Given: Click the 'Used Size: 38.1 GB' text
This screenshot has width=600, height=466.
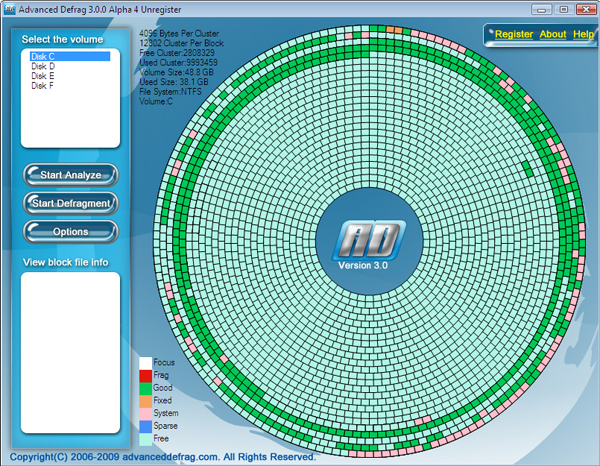Looking at the screenshot, I should [x=174, y=82].
